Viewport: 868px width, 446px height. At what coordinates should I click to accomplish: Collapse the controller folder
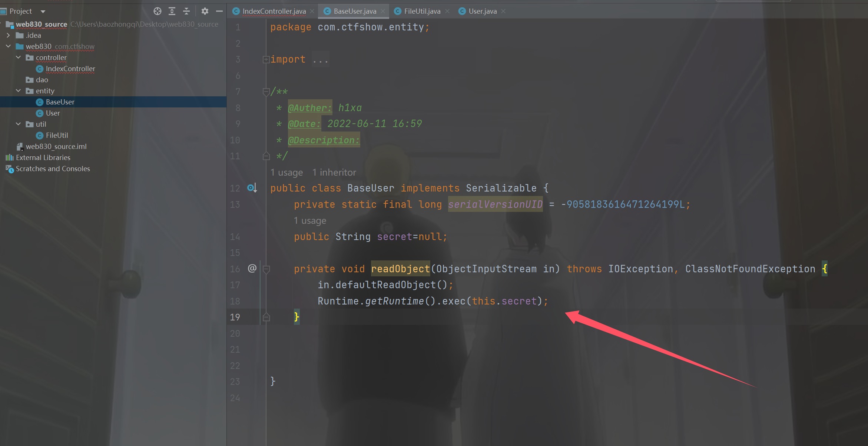tap(18, 57)
